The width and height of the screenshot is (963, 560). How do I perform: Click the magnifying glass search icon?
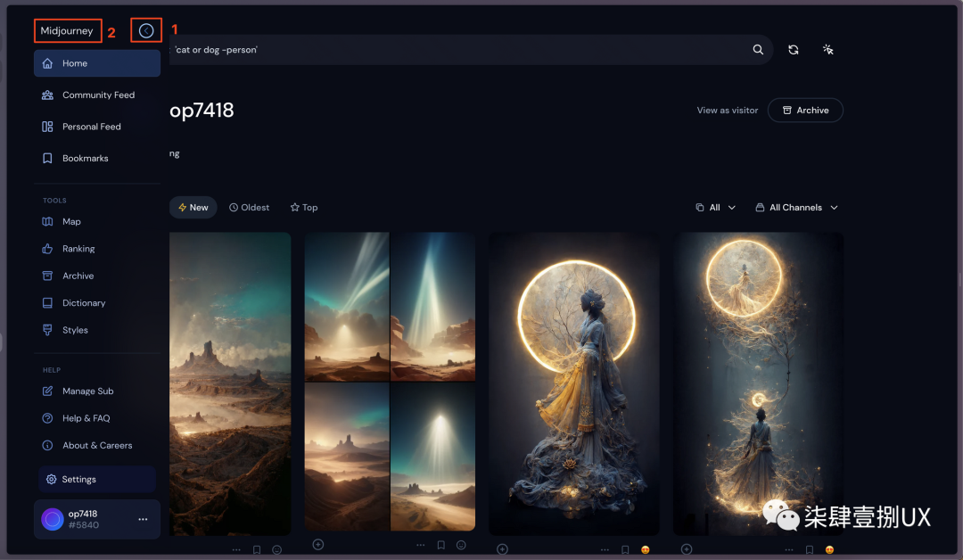(759, 50)
